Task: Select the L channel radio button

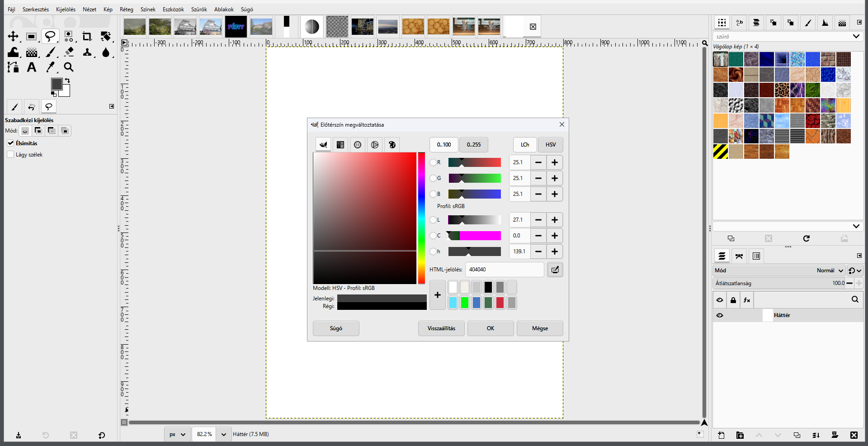Action: 433,220
